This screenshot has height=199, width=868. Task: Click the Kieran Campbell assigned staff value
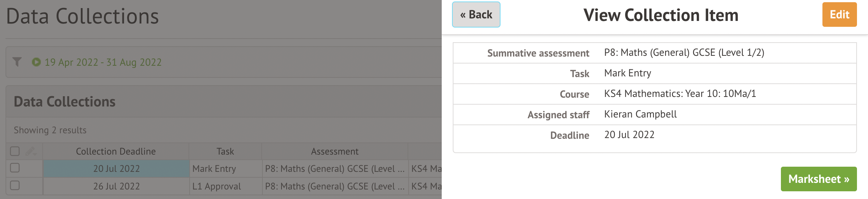pos(640,114)
